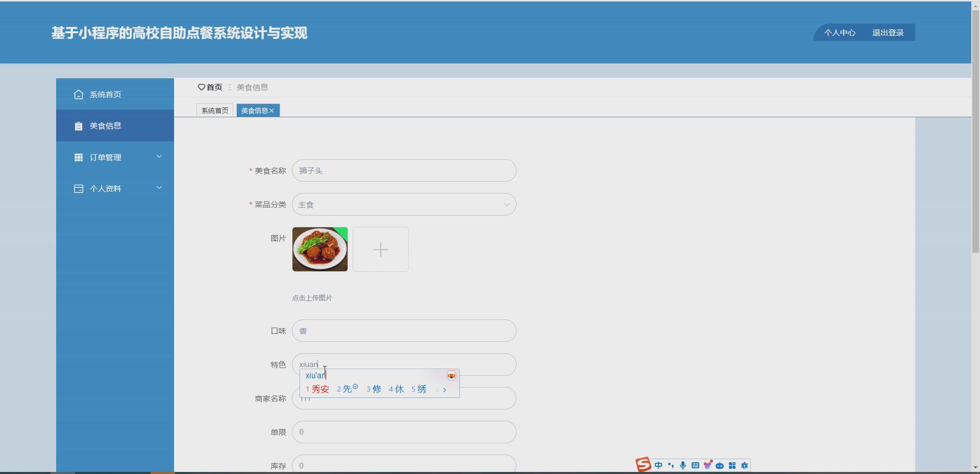The image size is (980, 474).
Task: Choose candidate 2 先
Action: (347, 390)
